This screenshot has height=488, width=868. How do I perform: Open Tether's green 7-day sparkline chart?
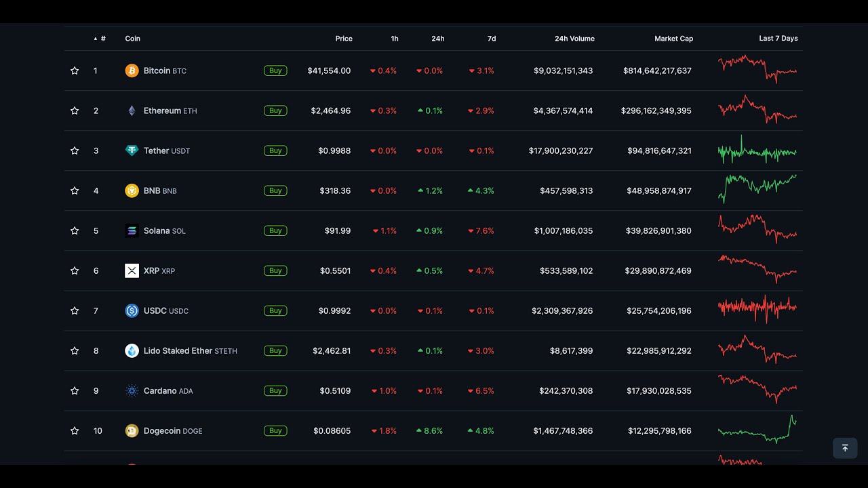(x=757, y=150)
